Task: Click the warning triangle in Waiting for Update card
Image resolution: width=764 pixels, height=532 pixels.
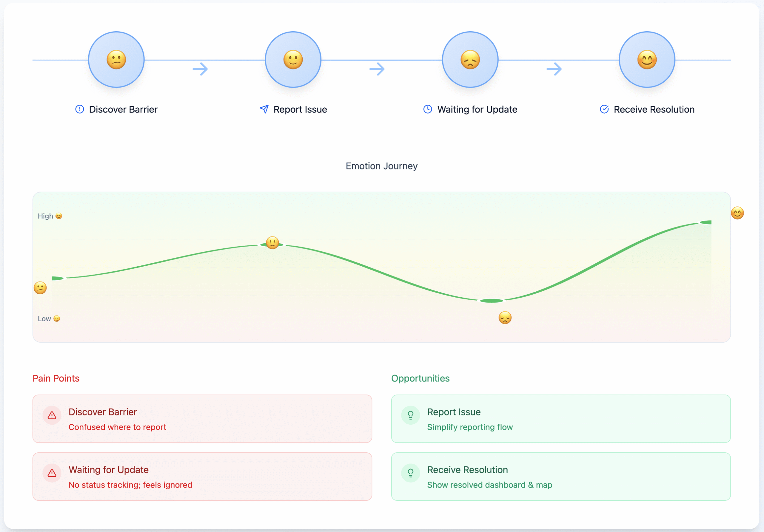Action: click(x=52, y=473)
